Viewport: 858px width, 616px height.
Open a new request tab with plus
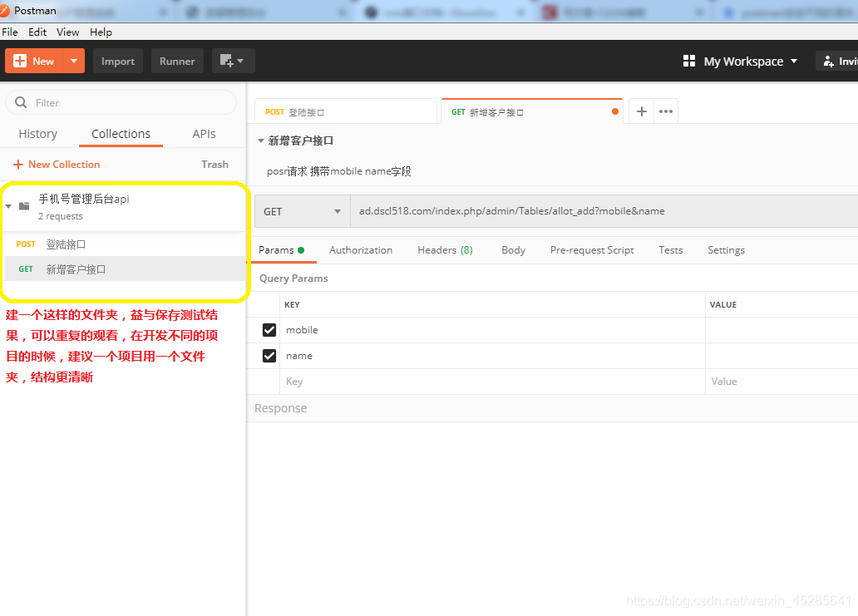(641, 111)
